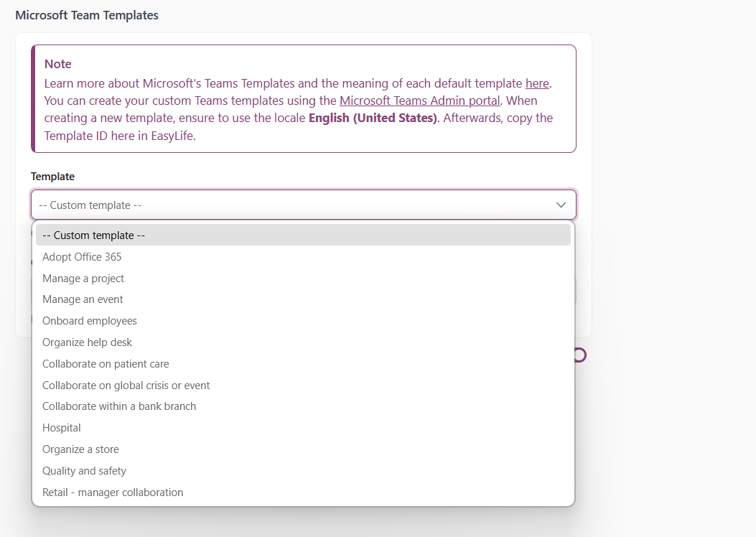The height and width of the screenshot is (537, 756).
Task: Choose Collaborate on patient care
Action: (x=105, y=364)
